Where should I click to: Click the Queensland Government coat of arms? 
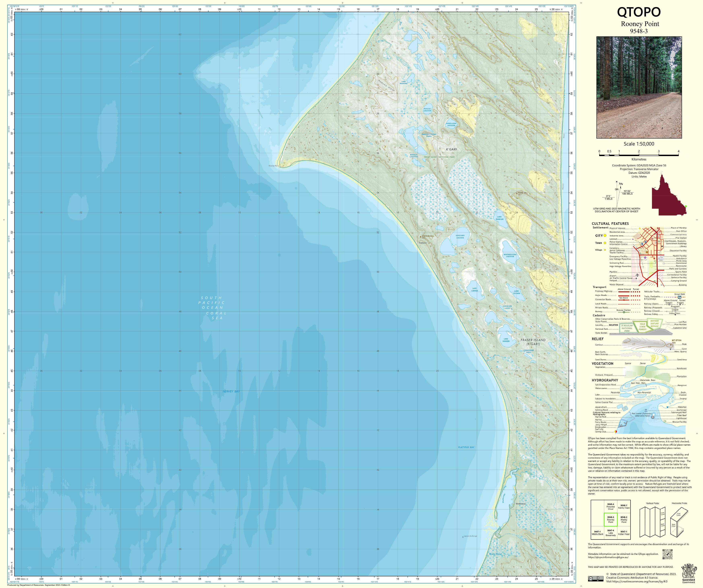tap(689, 571)
